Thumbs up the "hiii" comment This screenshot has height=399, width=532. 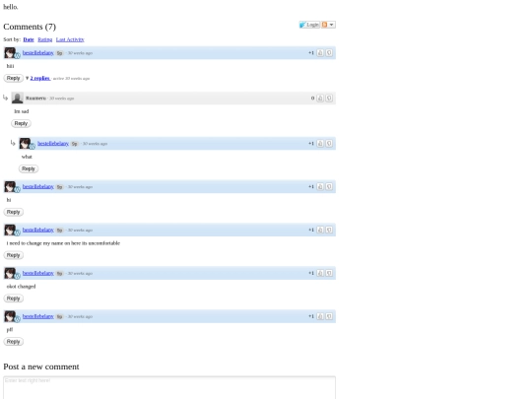tap(320, 53)
